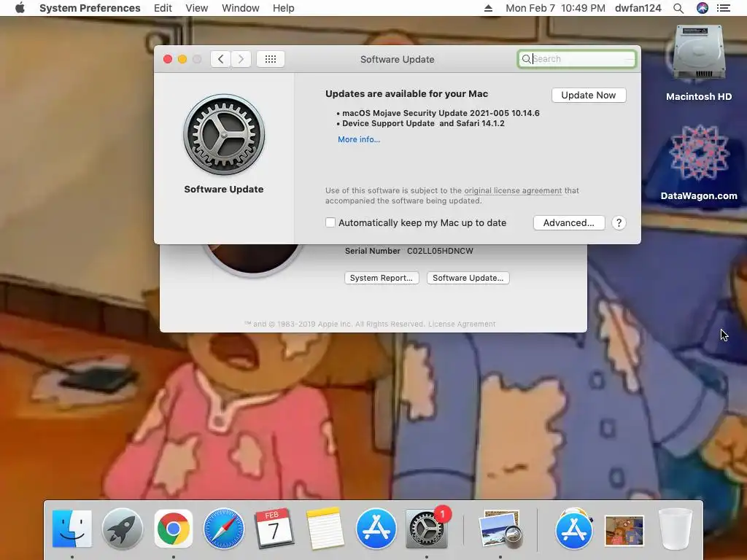
Task: Close the Software Update window
Action: pos(168,59)
